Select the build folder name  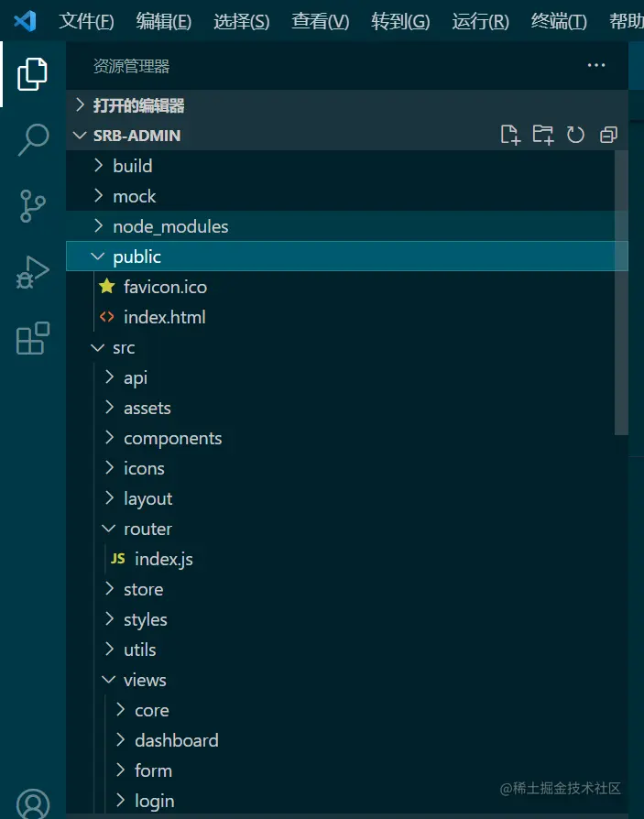click(x=133, y=166)
